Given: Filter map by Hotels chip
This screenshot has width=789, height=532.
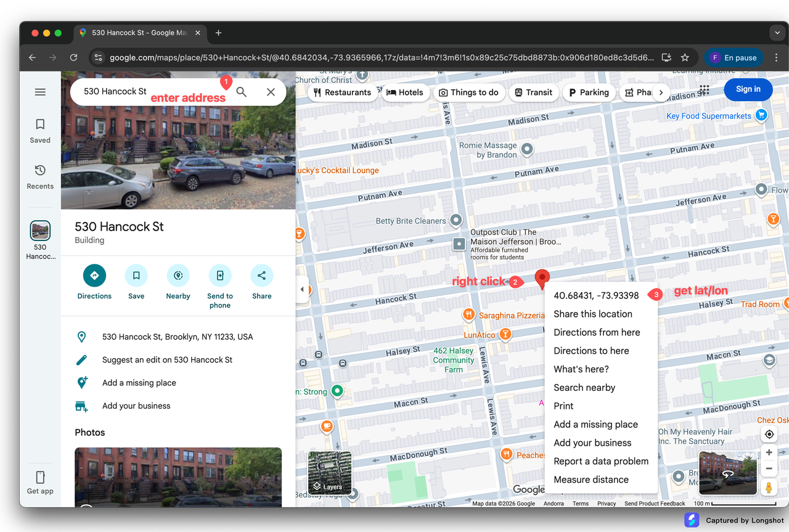Looking at the screenshot, I should pos(405,92).
